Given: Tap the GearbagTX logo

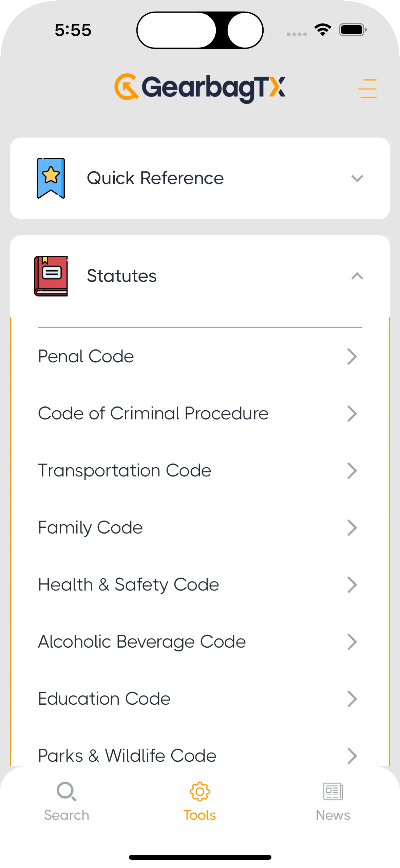Looking at the screenshot, I should [200, 88].
